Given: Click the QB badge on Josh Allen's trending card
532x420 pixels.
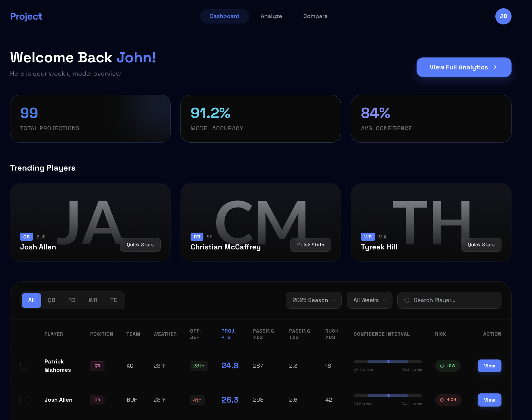Looking at the screenshot, I should (26, 237).
